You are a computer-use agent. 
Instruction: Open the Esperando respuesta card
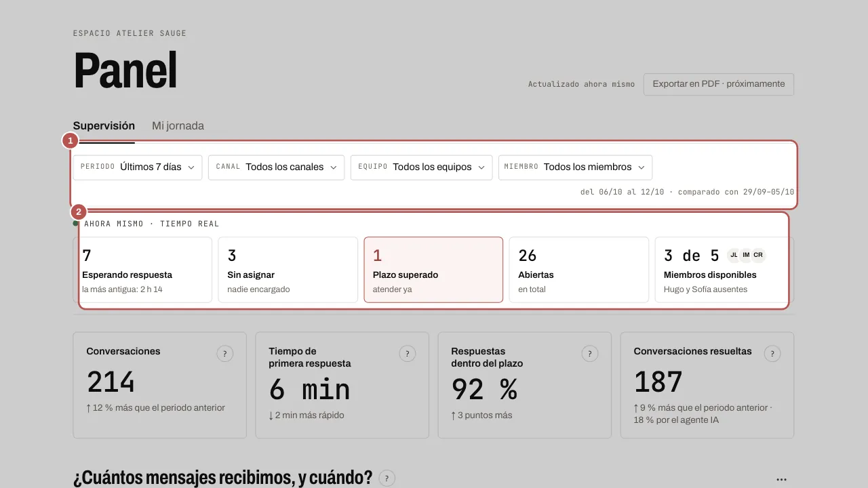tap(142, 270)
